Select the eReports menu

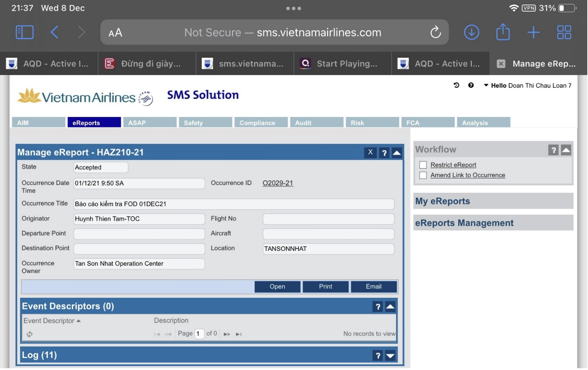coord(94,122)
